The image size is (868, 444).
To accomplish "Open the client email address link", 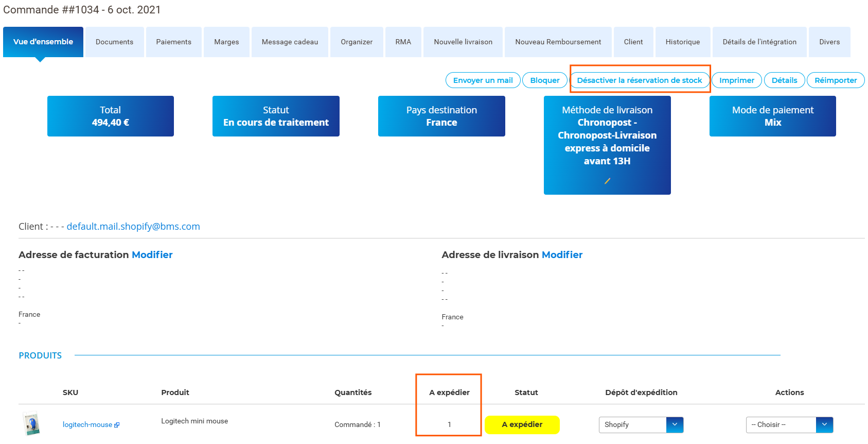I will [x=133, y=227].
